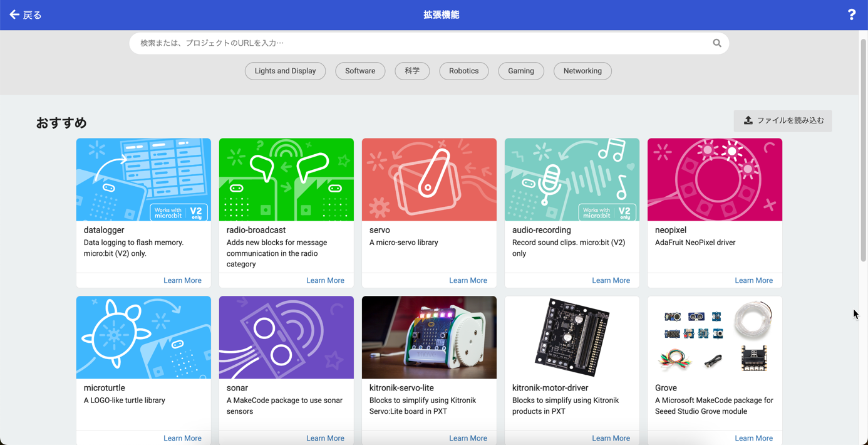Click the audio-recording title text

point(542,230)
